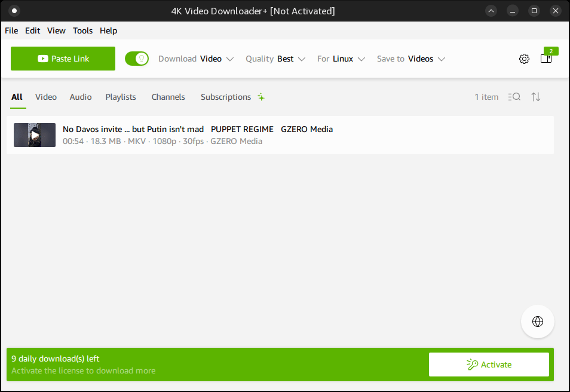Screen dimensions: 570x392
Task: Click the roll-up arrow in title bar
Action: 491,11
